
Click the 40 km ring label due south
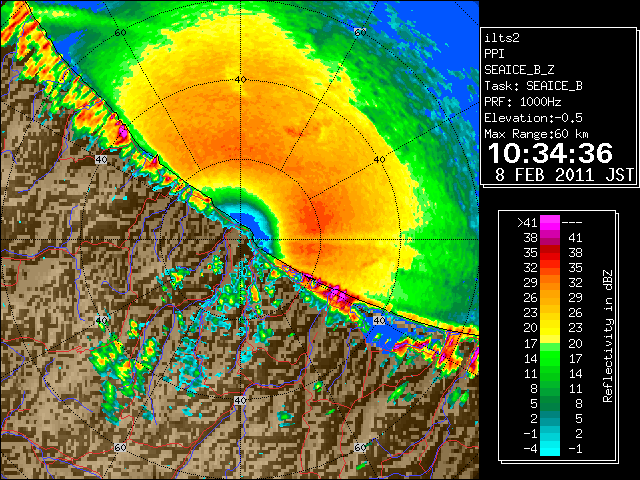[x=240, y=400]
